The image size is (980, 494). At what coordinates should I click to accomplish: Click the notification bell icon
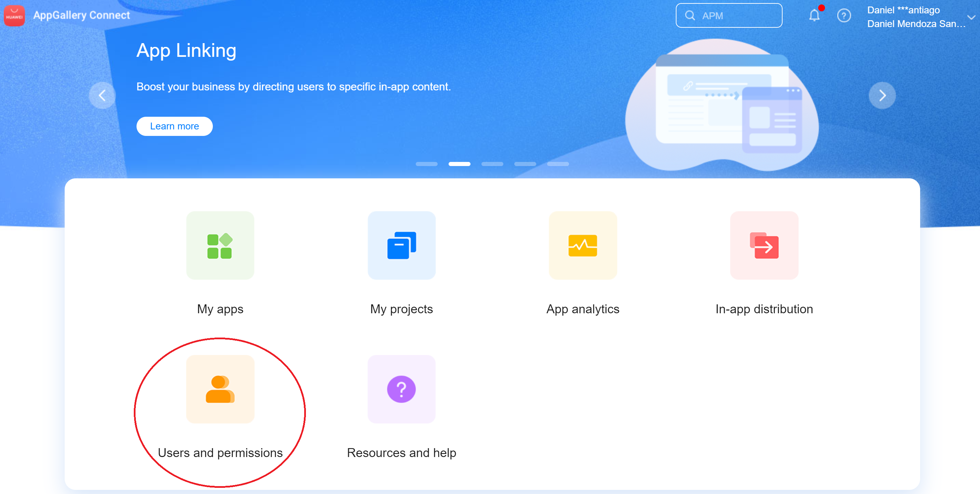[814, 16]
